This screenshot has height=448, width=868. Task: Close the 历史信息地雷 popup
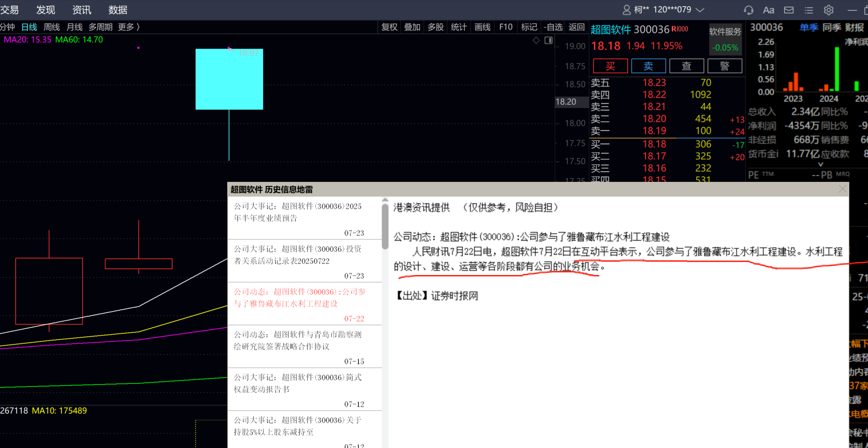843,189
